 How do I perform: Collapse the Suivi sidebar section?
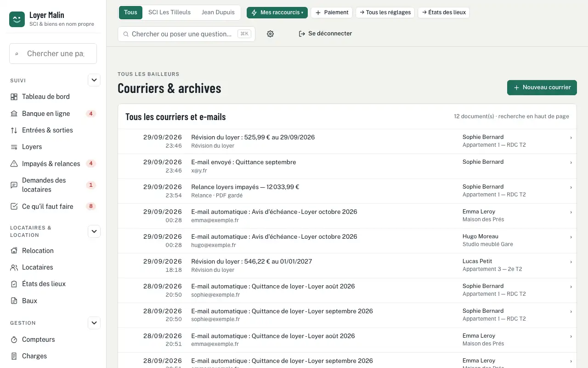coord(94,80)
